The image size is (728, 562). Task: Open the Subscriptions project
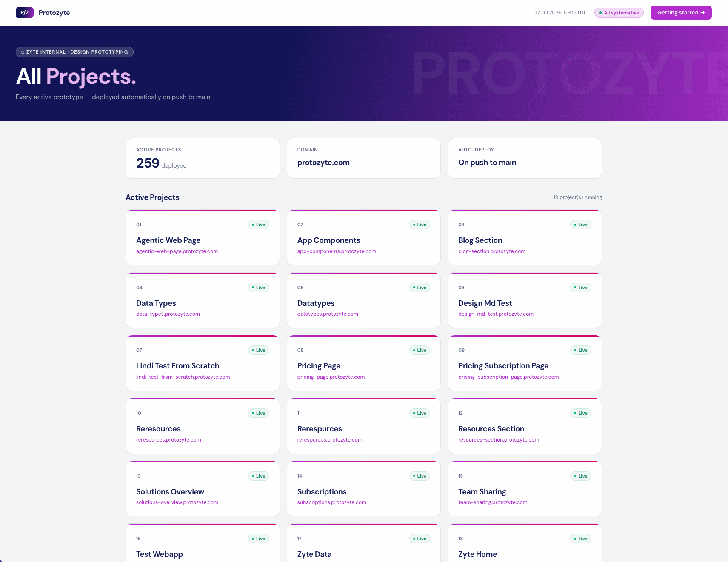tap(364, 489)
